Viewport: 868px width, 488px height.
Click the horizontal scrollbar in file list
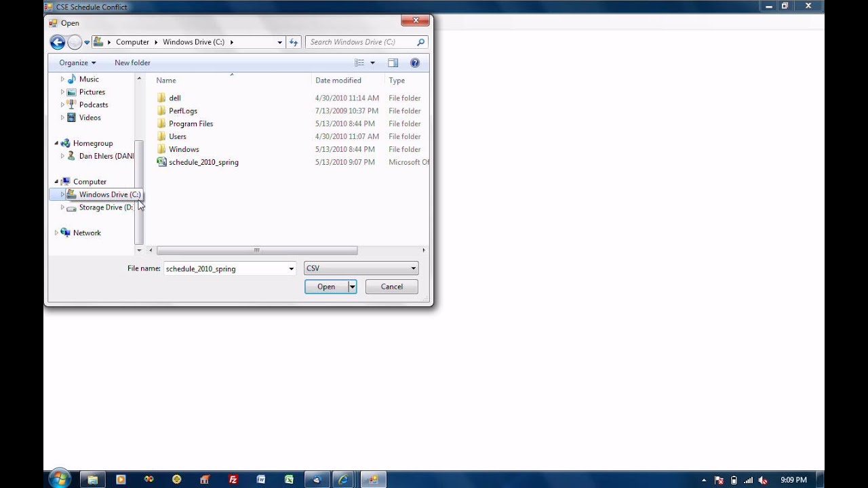point(257,250)
